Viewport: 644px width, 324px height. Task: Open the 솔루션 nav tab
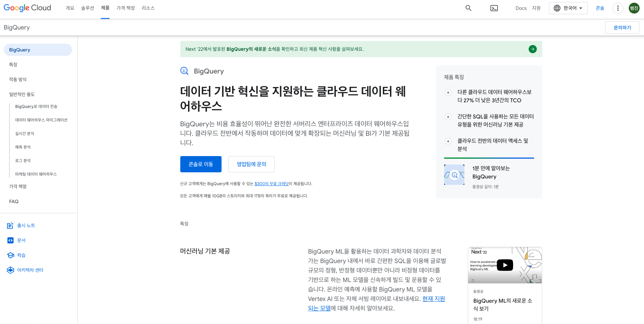point(88,8)
